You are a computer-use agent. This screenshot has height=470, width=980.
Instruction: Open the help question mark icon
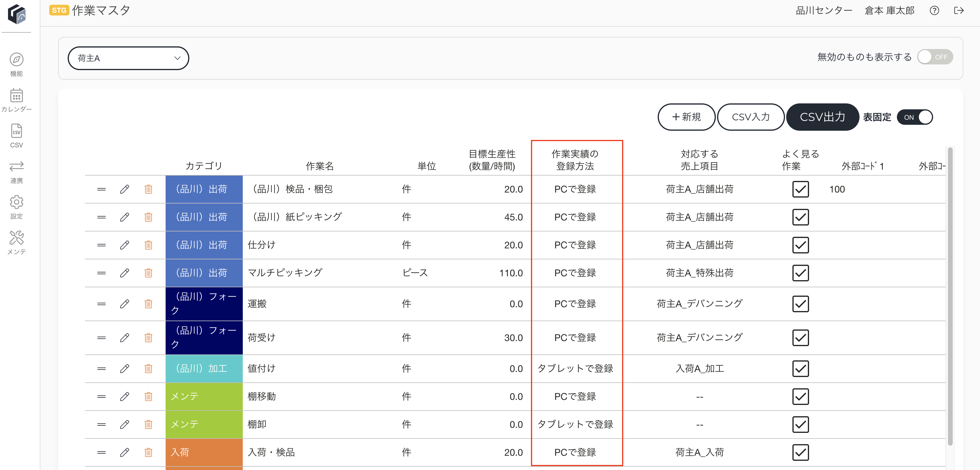tap(934, 10)
